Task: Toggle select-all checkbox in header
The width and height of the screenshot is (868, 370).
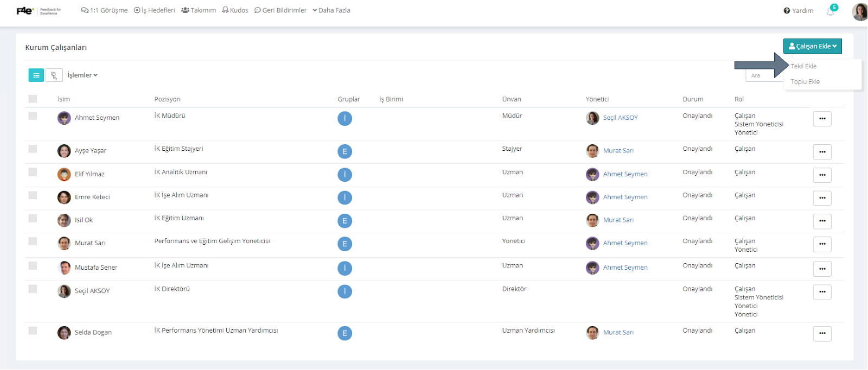Action: tap(33, 99)
